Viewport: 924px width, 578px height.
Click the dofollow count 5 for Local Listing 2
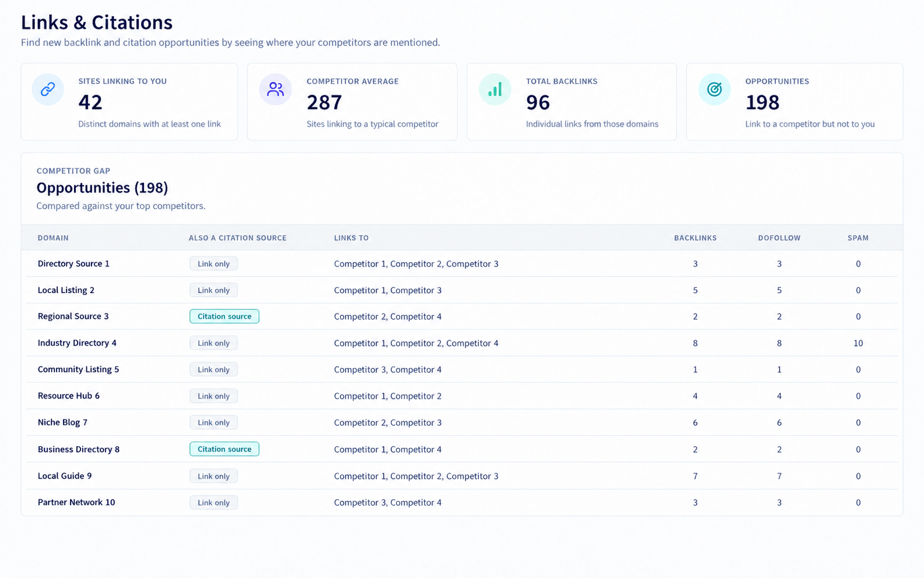click(x=779, y=290)
